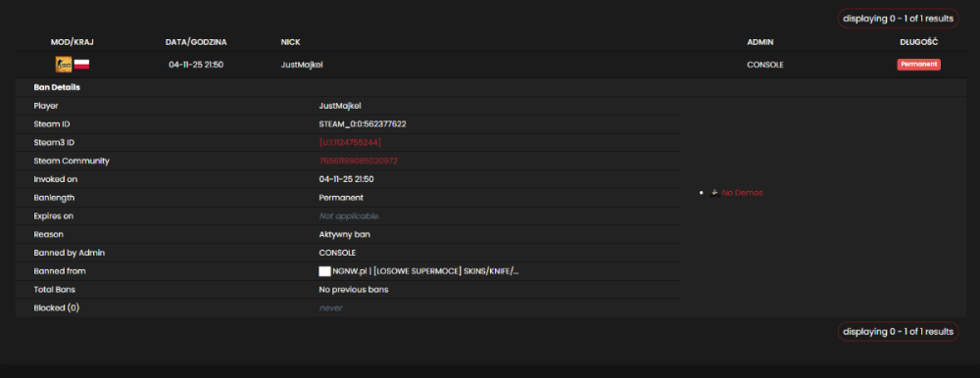
Task: Click the server name NGNW.pl | [LOSOWE SUPERMOCE]
Action: (x=425, y=271)
